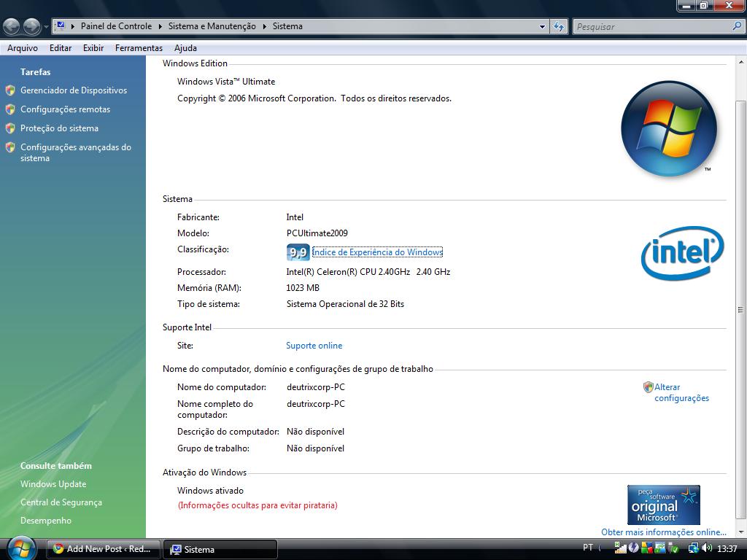Click the network connection tray icon

coord(694,548)
